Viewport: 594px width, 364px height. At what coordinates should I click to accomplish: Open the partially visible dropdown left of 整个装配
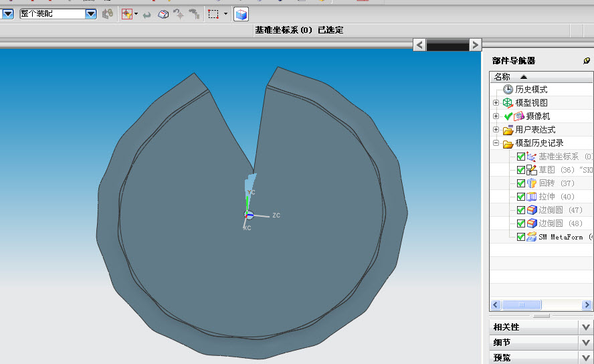[x=7, y=14]
